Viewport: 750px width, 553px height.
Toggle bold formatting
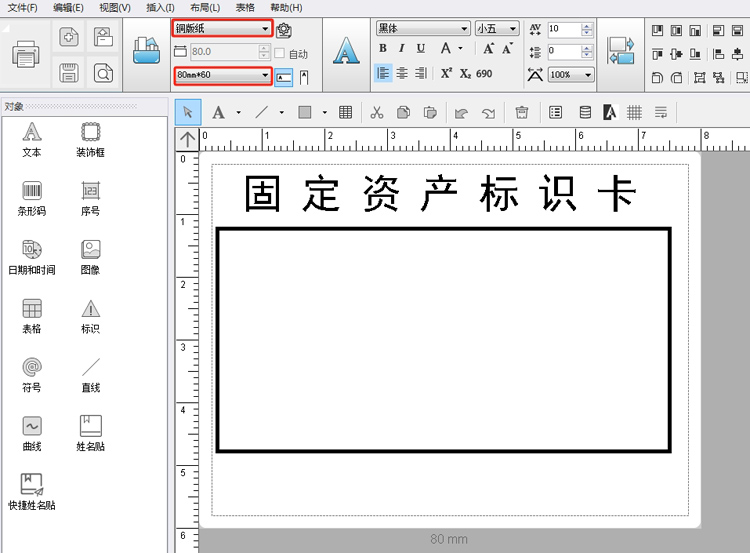pyautogui.click(x=383, y=48)
